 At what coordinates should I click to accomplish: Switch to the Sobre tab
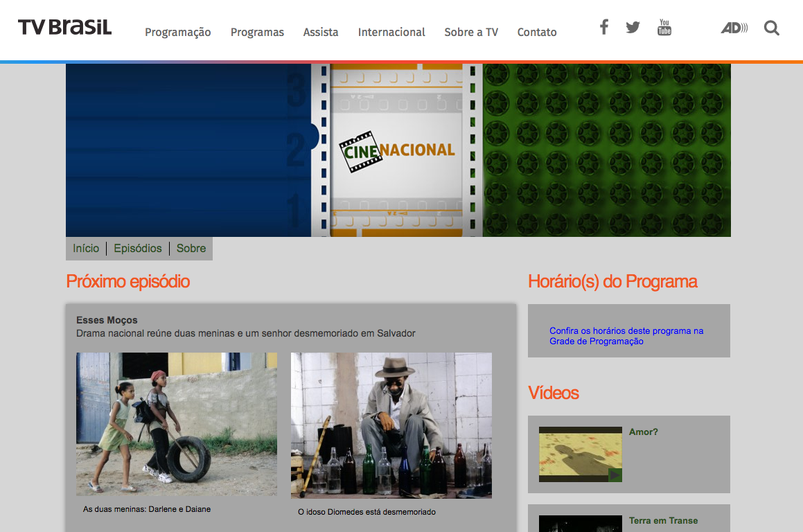click(x=191, y=249)
